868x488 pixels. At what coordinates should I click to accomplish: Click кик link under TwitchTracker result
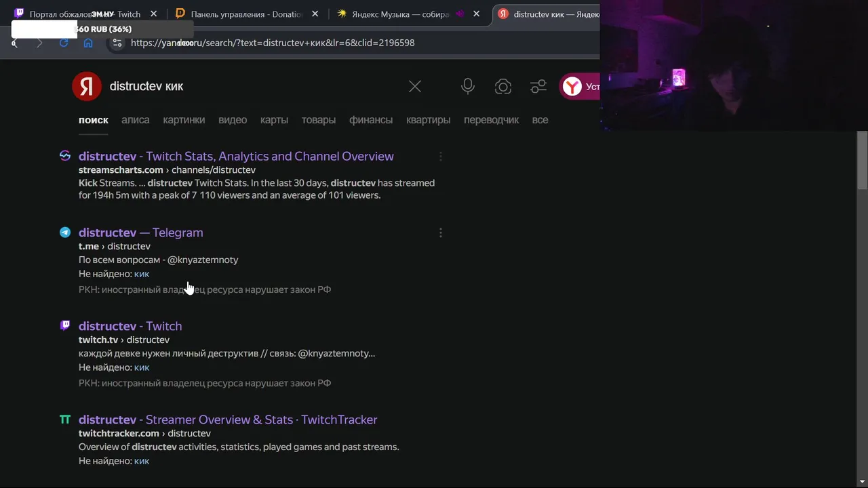142,461
